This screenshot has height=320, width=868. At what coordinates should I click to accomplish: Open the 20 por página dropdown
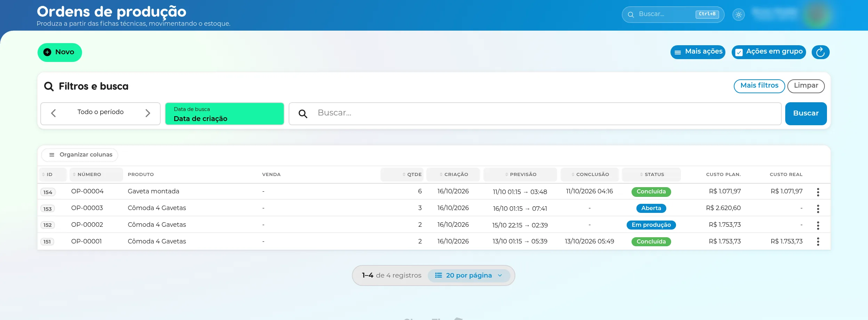[469, 275]
